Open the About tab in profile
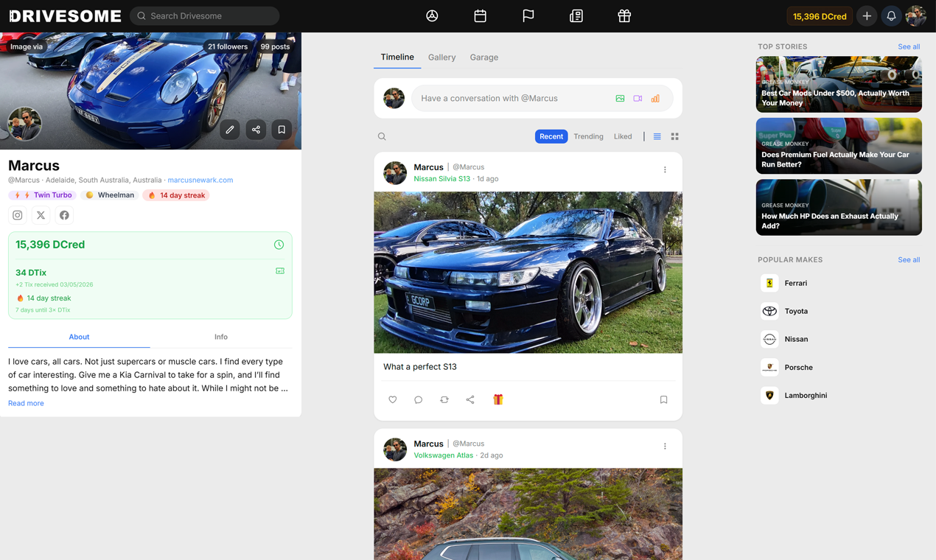The width and height of the screenshot is (936, 560). click(x=79, y=337)
